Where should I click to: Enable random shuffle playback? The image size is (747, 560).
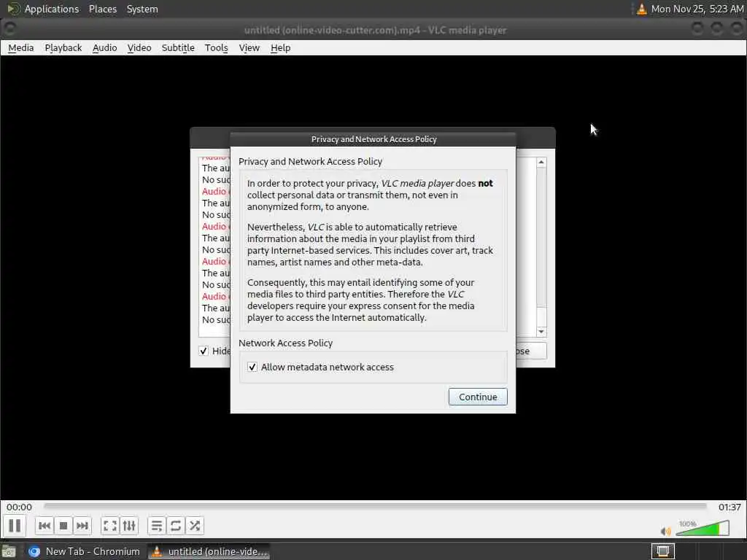194,526
